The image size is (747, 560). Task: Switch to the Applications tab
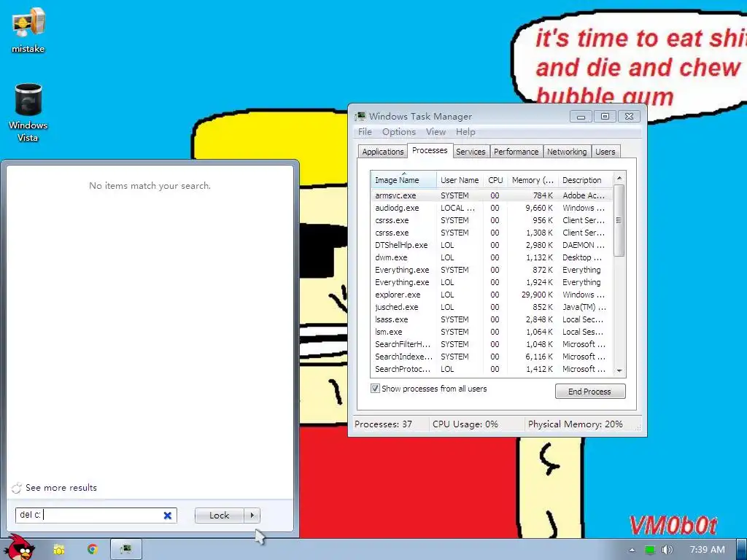(382, 152)
